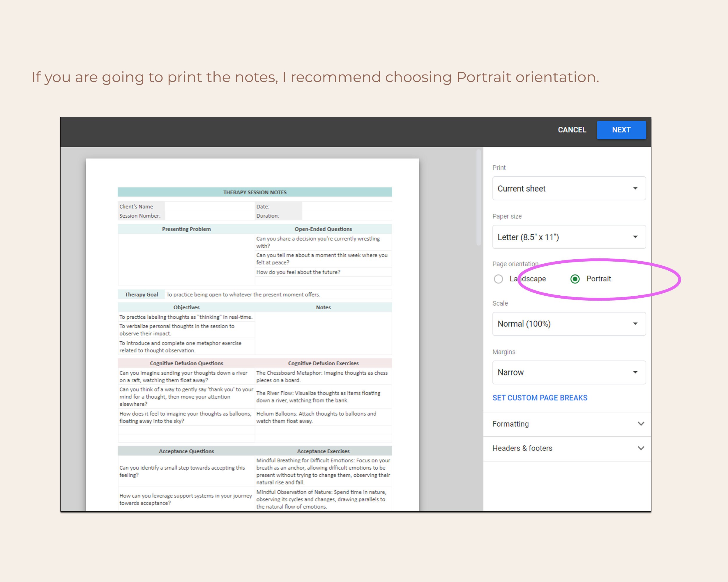
Task: Click 'Cognitive Defusion Exercises' header
Action: coord(323,363)
